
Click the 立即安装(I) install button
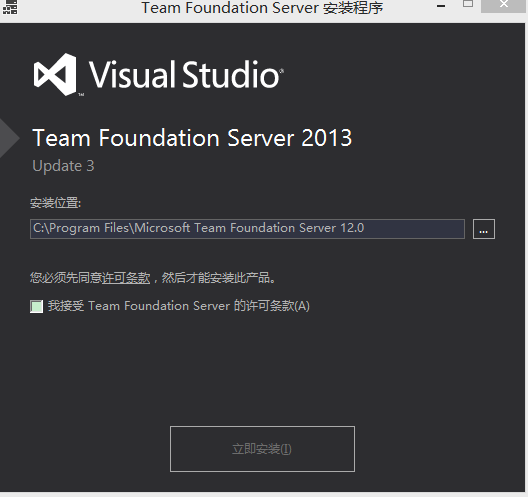tap(262, 449)
